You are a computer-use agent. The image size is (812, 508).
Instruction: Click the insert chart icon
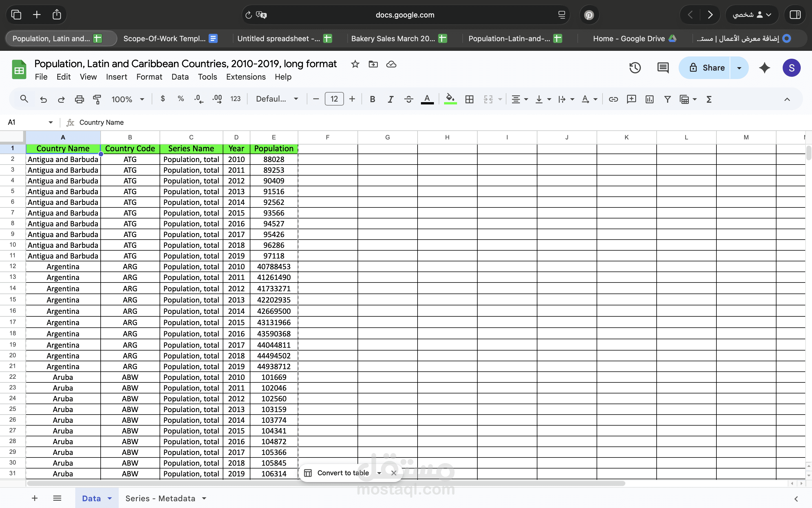click(x=649, y=99)
